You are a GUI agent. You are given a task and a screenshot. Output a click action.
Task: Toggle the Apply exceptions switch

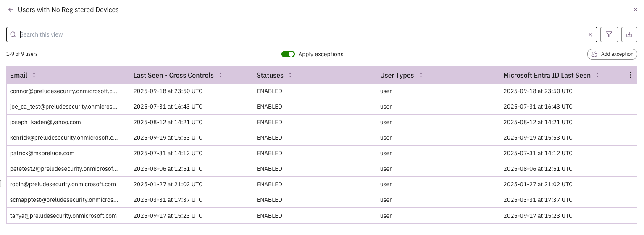point(288,54)
